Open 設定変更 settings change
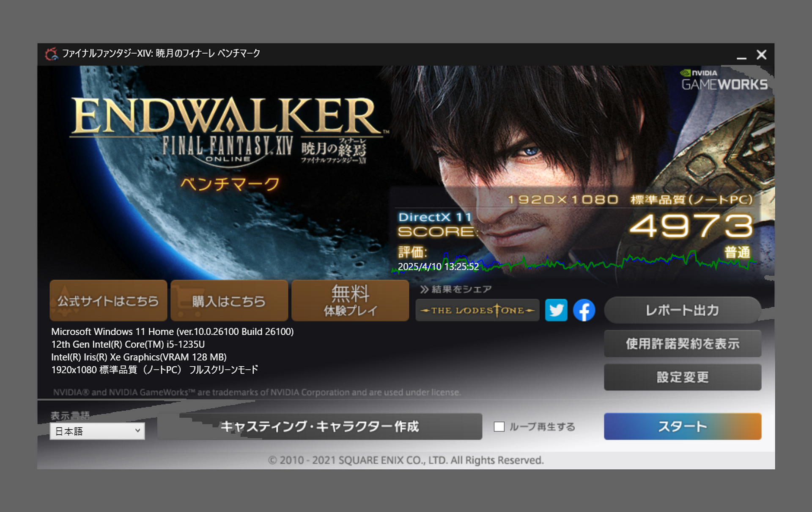The image size is (812, 512). tap(682, 377)
